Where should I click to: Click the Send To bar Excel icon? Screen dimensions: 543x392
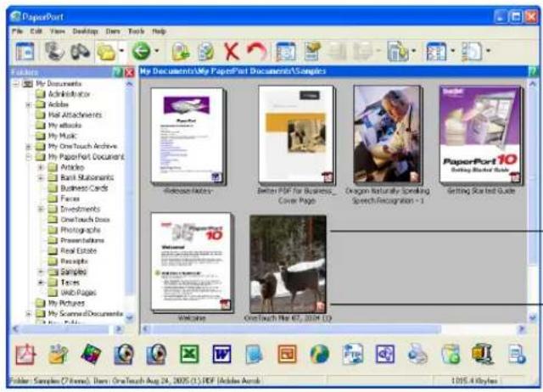point(189,354)
